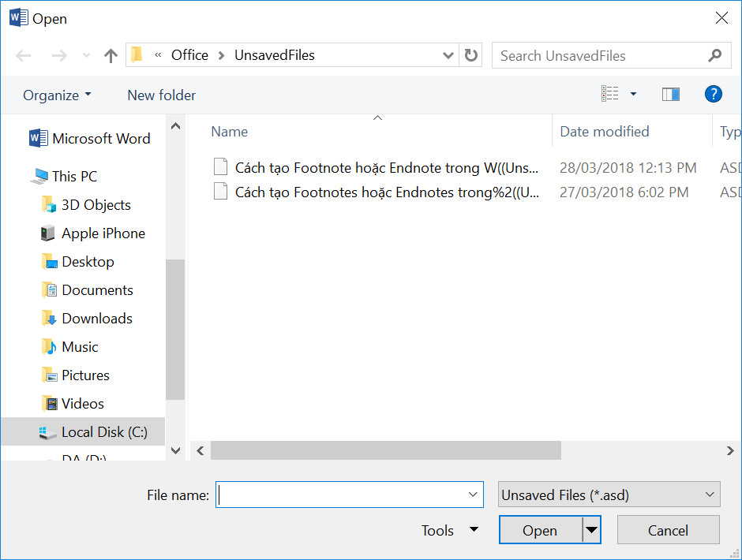Select Microsoft Word in navigation pane
The width and height of the screenshot is (742, 560).
tap(100, 139)
